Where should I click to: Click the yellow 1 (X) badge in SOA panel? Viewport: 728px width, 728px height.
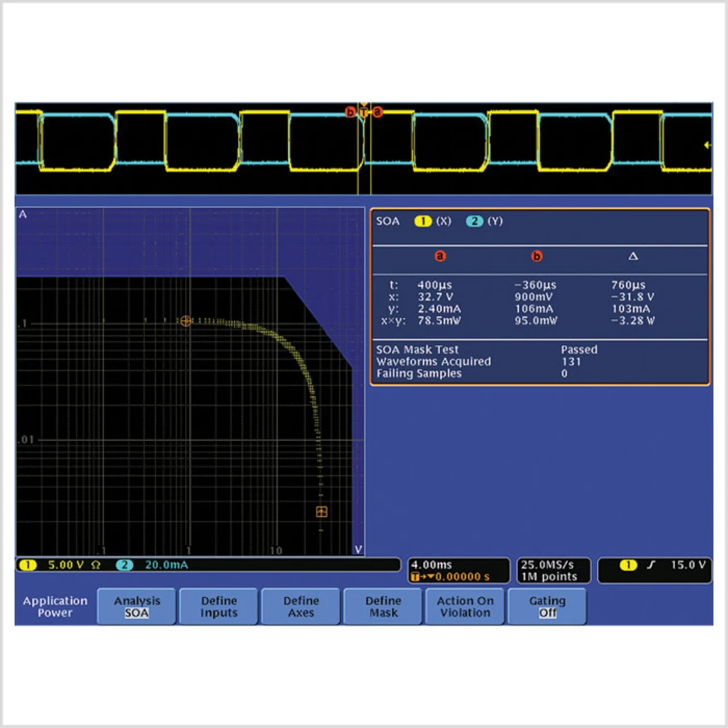(x=423, y=221)
